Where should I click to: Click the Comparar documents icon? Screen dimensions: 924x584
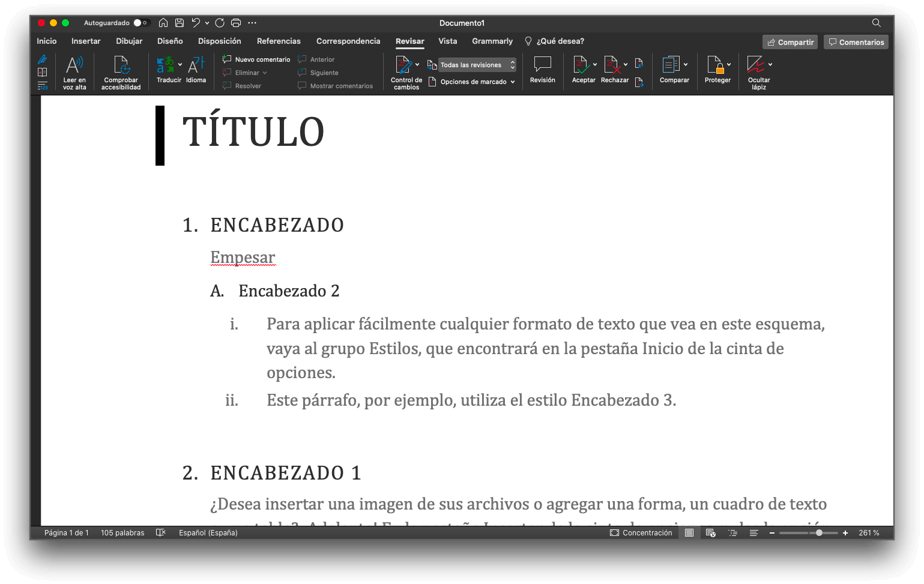pyautogui.click(x=671, y=65)
